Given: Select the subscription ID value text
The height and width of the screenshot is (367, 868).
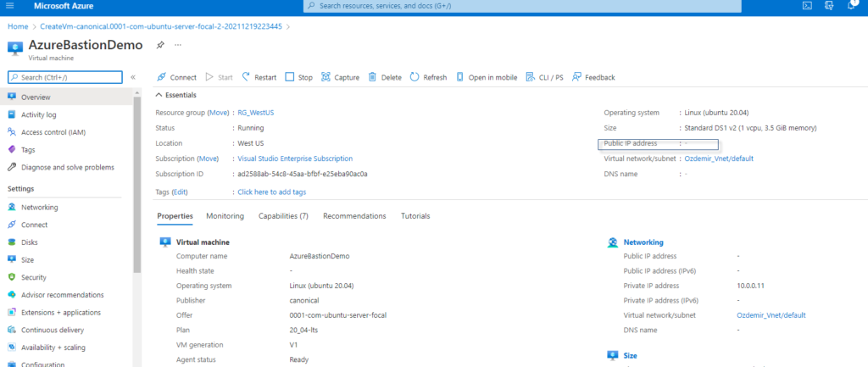Looking at the screenshot, I should click(x=303, y=174).
